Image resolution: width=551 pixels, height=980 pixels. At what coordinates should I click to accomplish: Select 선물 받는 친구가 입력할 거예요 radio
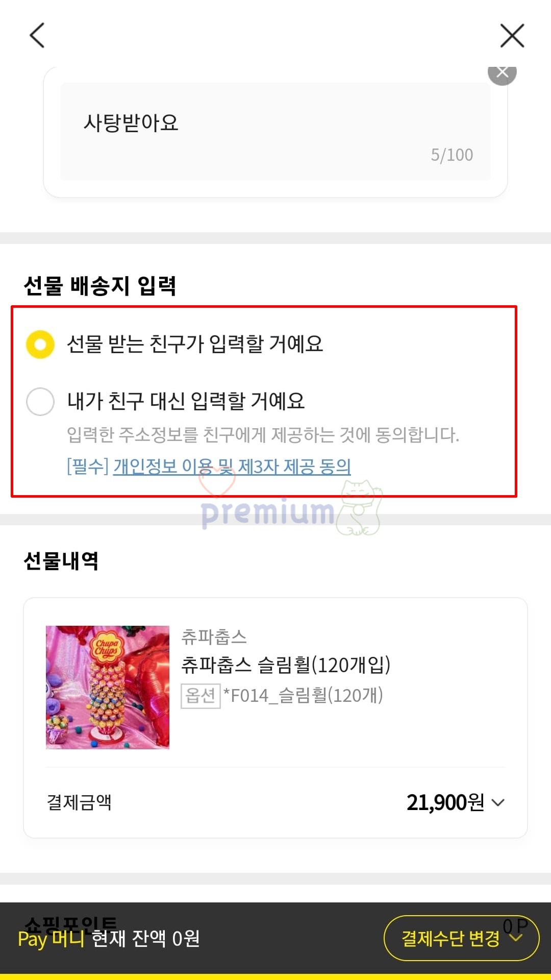[40, 345]
